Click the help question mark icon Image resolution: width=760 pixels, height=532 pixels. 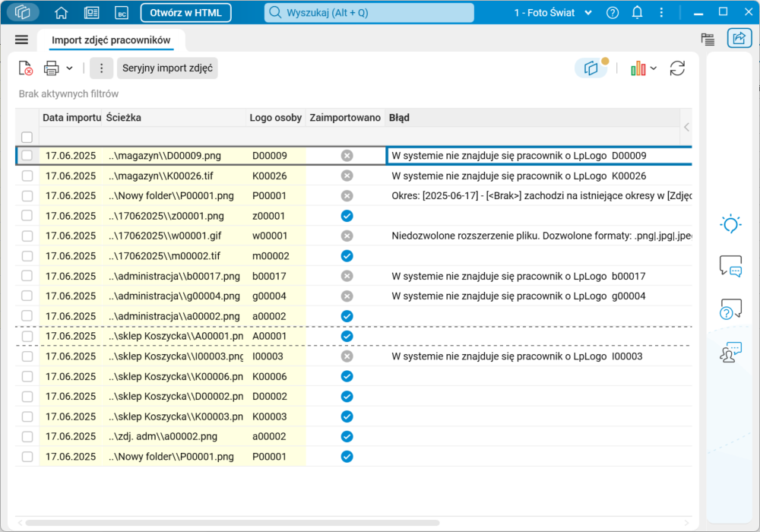[x=613, y=13]
